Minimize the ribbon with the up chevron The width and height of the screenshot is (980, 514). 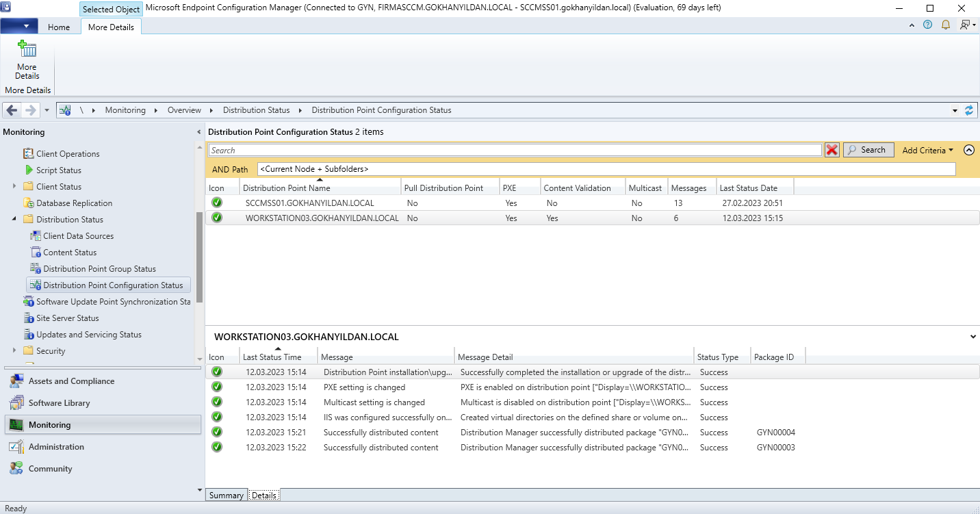[x=912, y=25]
